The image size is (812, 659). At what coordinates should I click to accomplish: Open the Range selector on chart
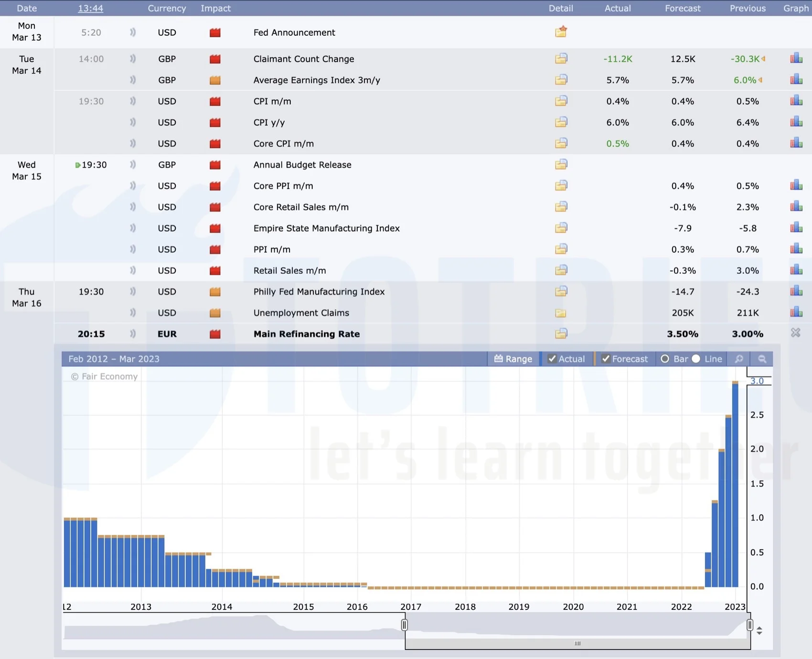(513, 359)
